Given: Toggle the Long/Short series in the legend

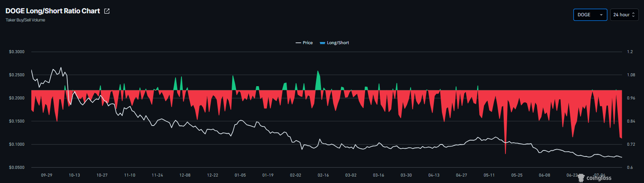Looking at the screenshot, I should click(x=335, y=43).
